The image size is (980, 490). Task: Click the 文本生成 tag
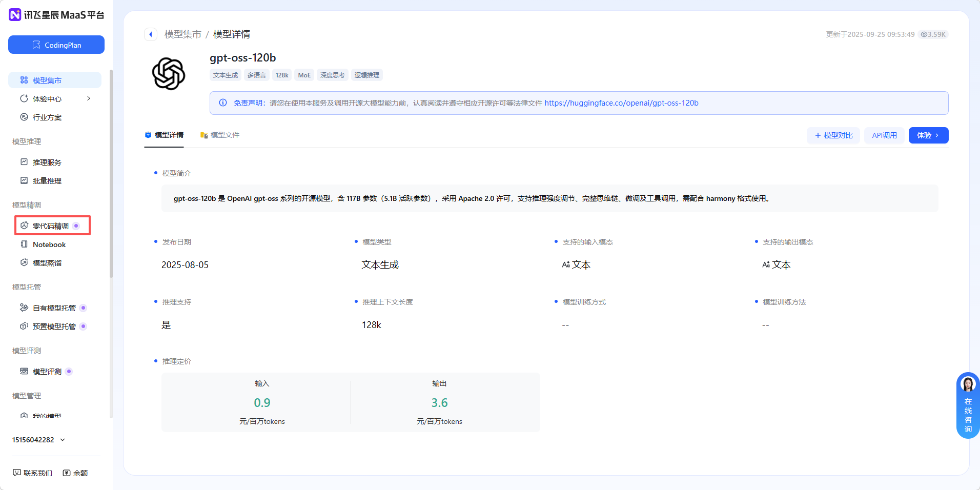pyautogui.click(x=226, y=75)
